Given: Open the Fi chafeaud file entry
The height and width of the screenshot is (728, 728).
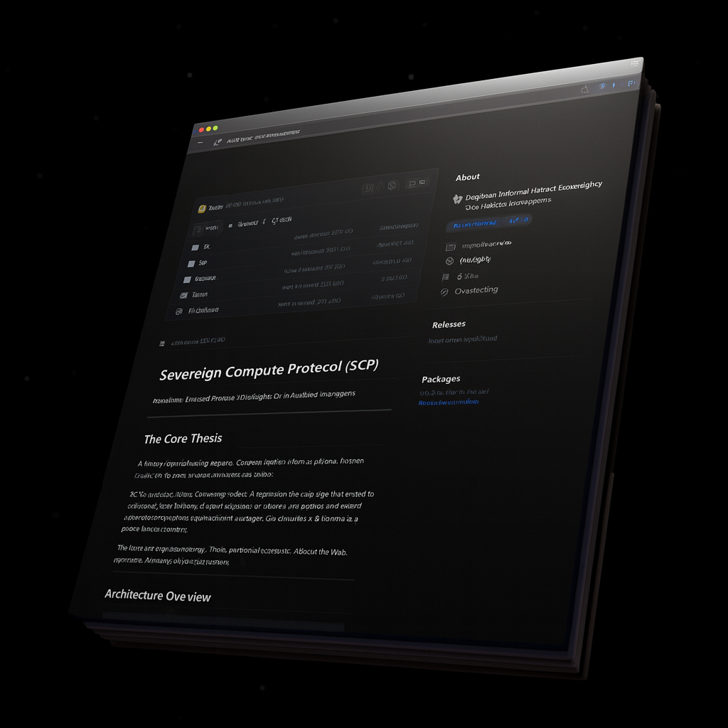Looking at the screenshot, I should pyautogui.click(x=203, y=311).
